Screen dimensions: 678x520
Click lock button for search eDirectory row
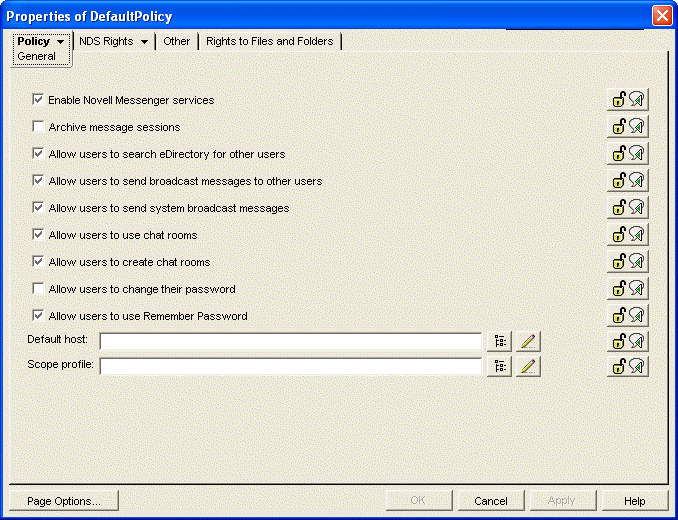click(627, 153)
